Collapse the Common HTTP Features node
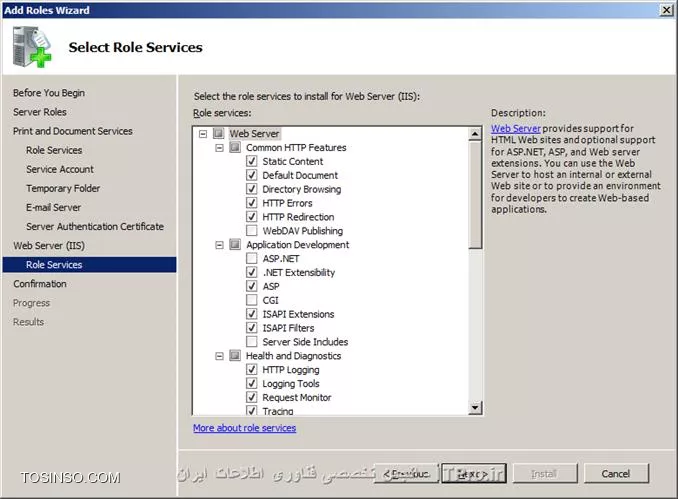 [219, 148]
